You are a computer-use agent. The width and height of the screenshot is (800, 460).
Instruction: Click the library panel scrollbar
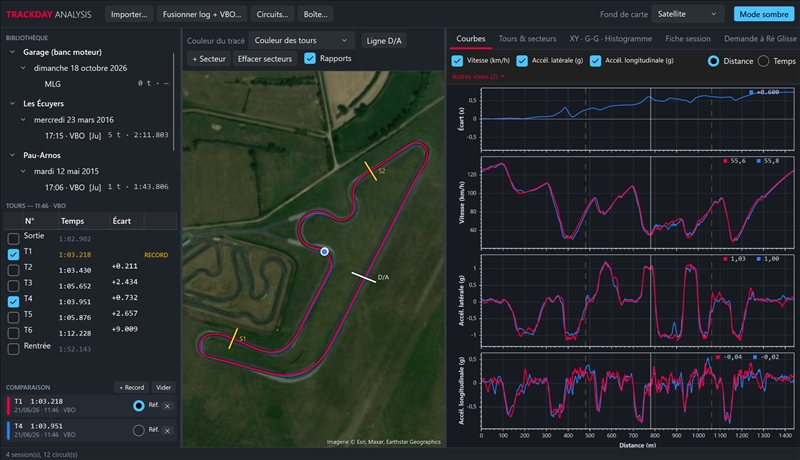[174, 101]
